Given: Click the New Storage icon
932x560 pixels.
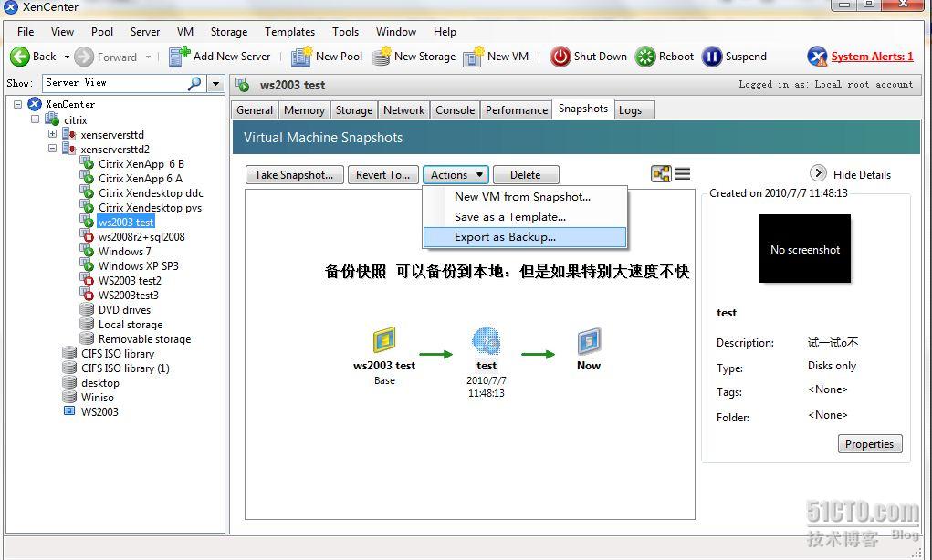Looking at the screenshot, I should tap(381, 57).
